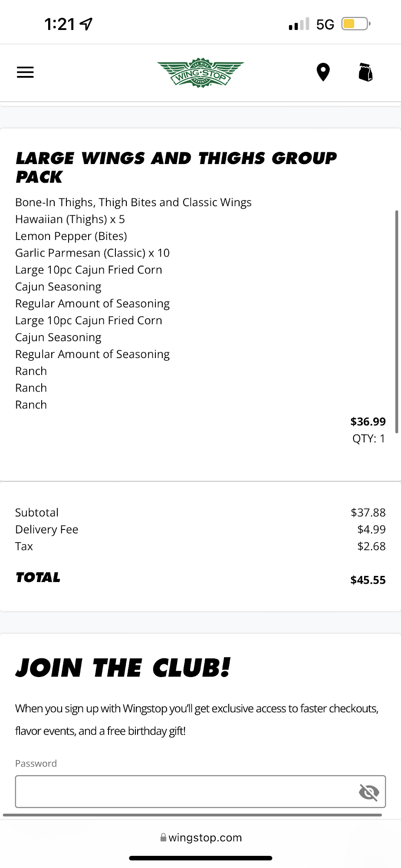Tap the battery indicator in status bar
The width and height of the screenshot is (401, 868).
pyautogui.click(x=355, y=24)
